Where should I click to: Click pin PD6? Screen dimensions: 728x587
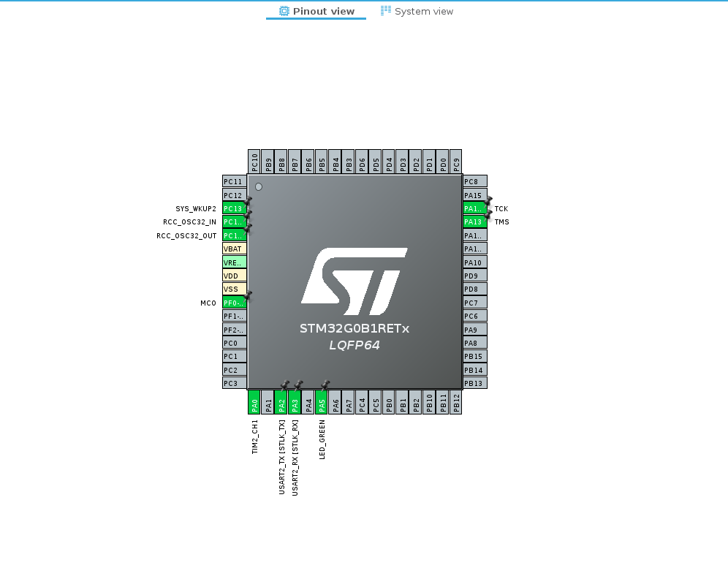(x=362, y=162)
